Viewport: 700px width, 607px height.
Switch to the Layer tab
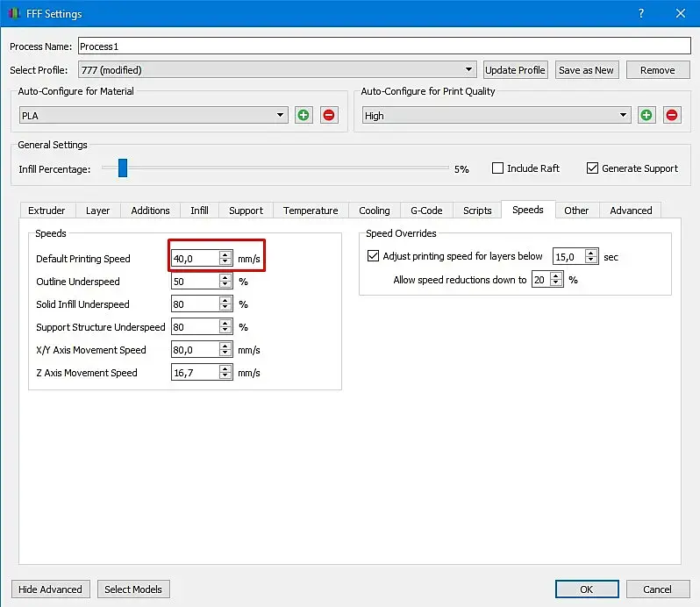[97, 211]
